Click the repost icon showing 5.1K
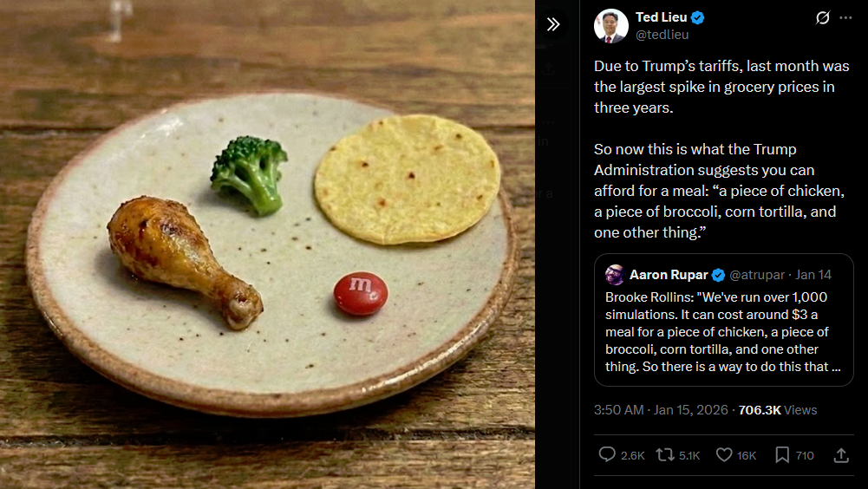868x489 pixels. click(664, 454)
